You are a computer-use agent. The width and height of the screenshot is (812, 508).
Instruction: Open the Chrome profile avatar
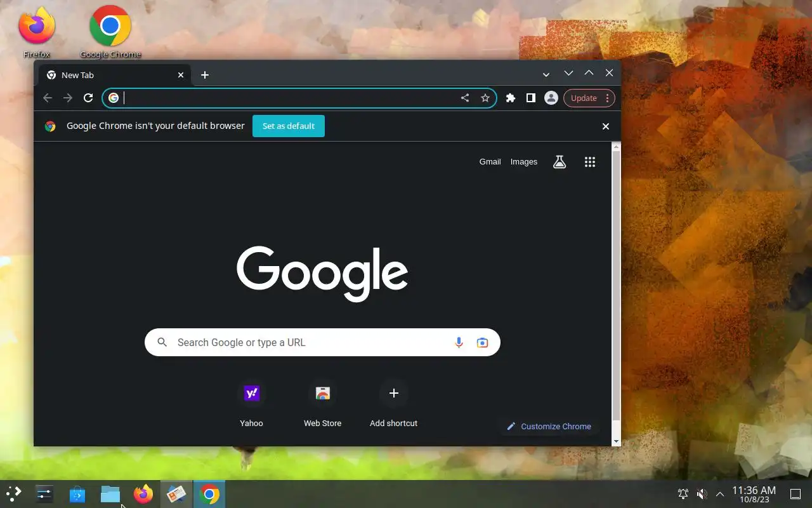click(551, 98)
